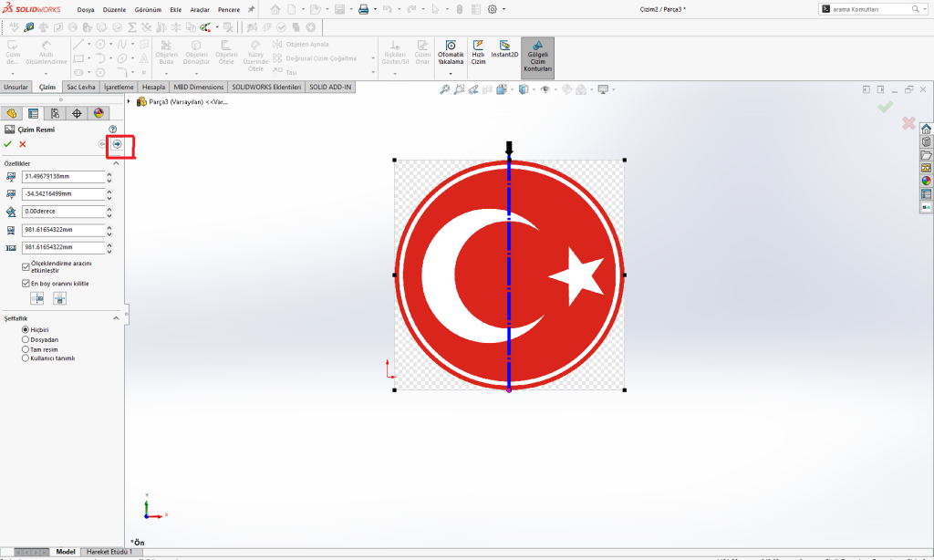Uncheck Ölçeklendirme aracını etkinleştir
This screenshot has width=934, height=560.
(26, 266)
